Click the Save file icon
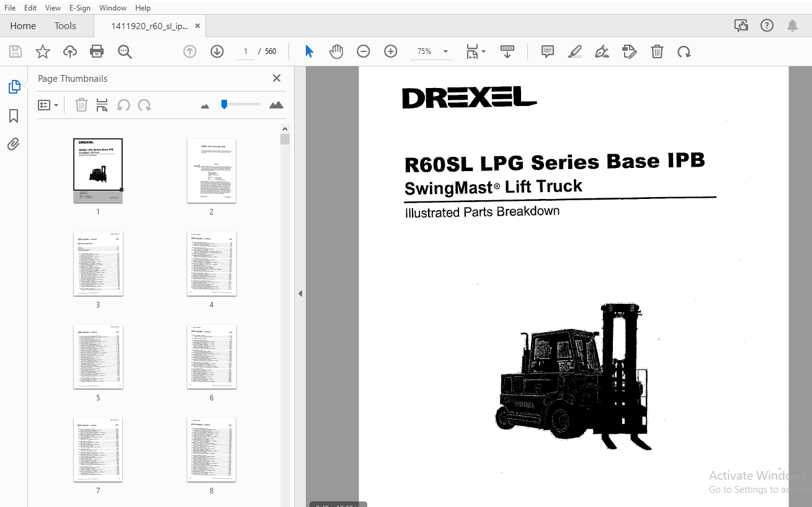The height and width of the screenshot is (507, 812). pos(15,51)
